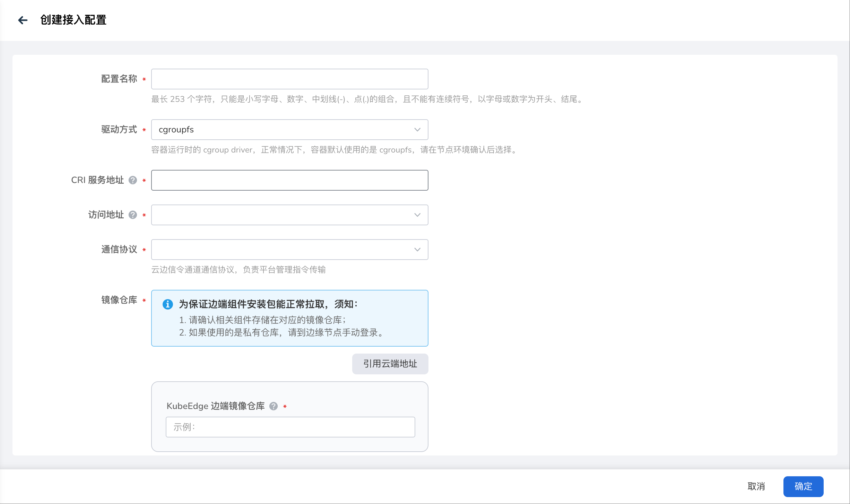Image resolution: width=850 pixels, height=504 pixels.
Task: Click the help icon next to CRI 服务地址
Action: [133, 180]
